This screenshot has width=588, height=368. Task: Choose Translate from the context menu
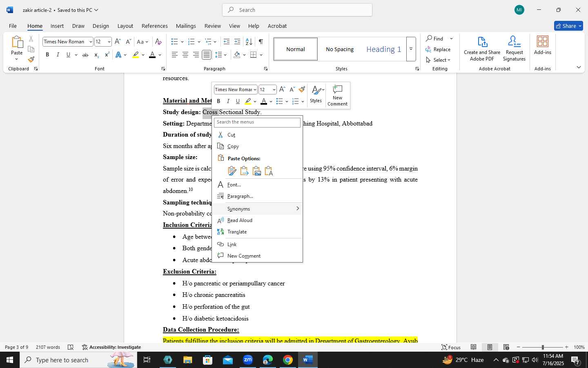(x=257, y=232)
